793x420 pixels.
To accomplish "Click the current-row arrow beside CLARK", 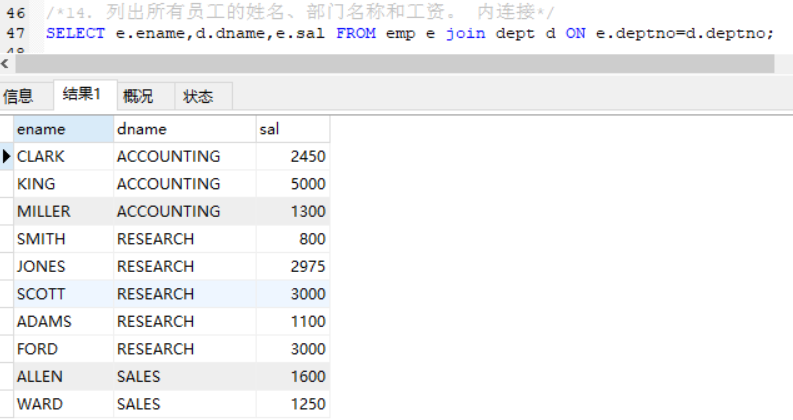I will [x=7, y=157].
